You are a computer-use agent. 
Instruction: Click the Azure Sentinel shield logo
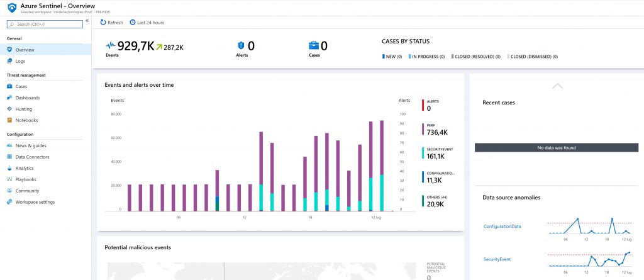pos(12,8)
